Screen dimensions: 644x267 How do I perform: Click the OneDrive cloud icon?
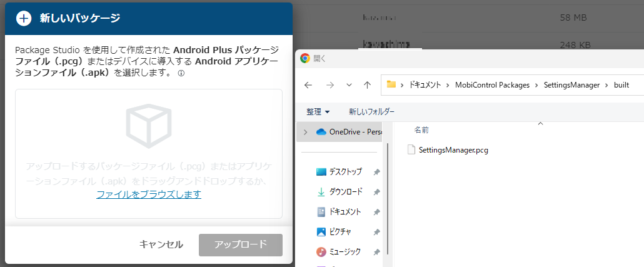(321, 132)
